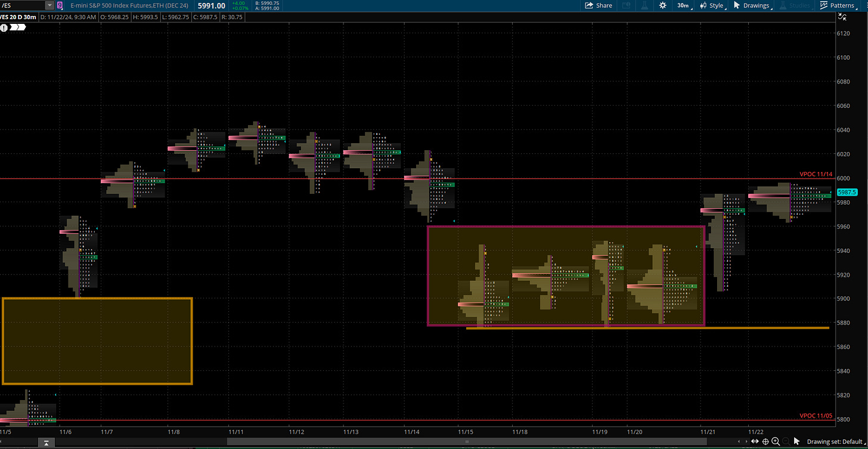The image size is (868, 449).
Task: Click the 'VPOC 11/14' line label
Action: coord(816,174)
